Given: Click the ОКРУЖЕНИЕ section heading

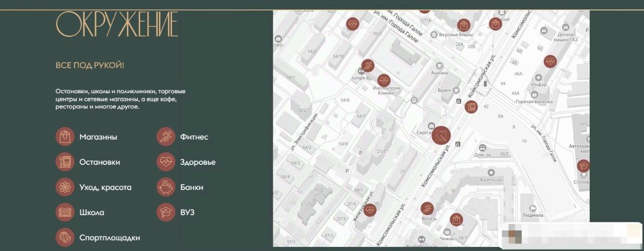Looking at the screenshot, I should [117, 25].
